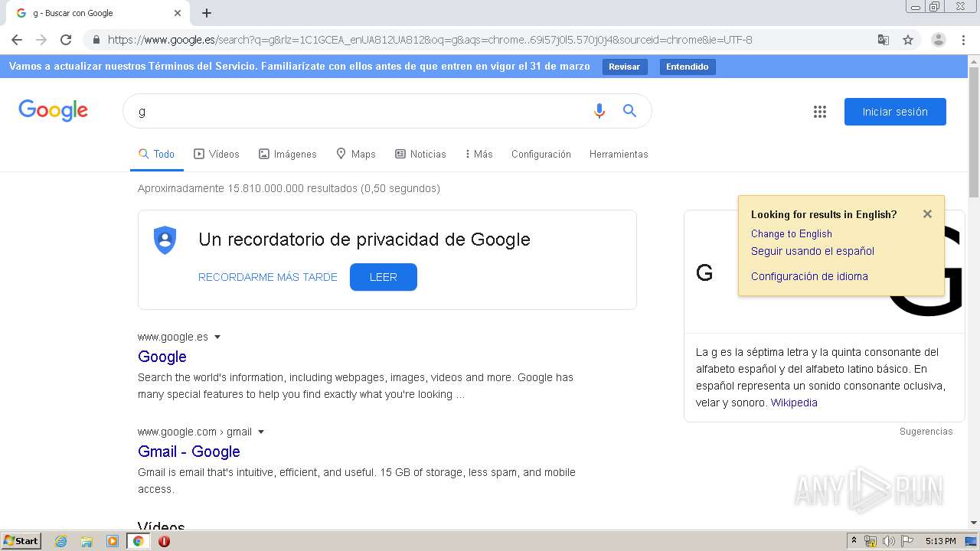
Task: Go back with the browser back arrow
Action: tap(17, 40)
